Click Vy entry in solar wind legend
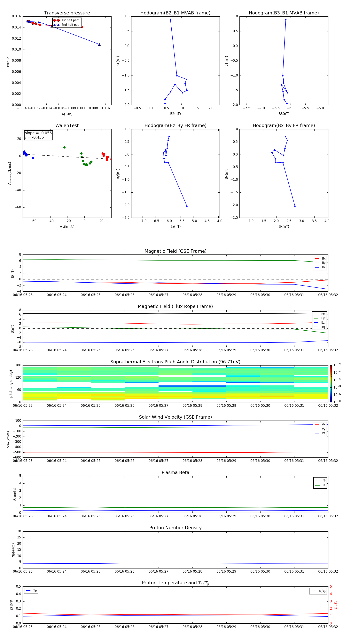The width and height of the screenshot is (351, 644). pos(320,429)
